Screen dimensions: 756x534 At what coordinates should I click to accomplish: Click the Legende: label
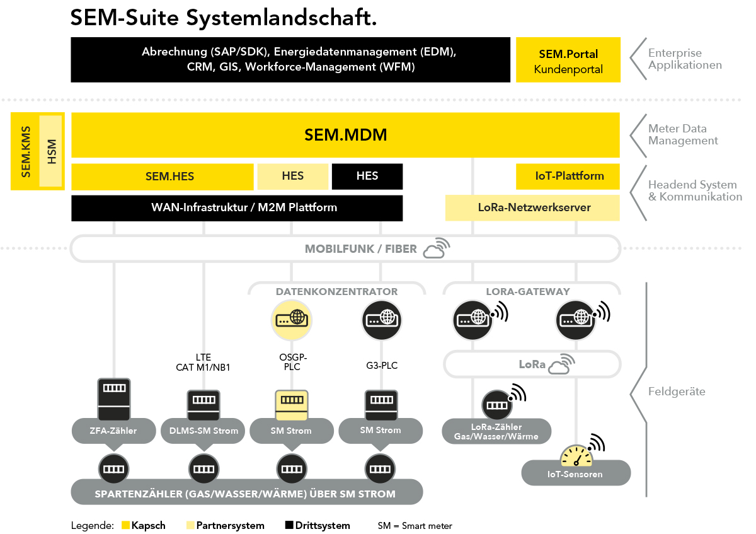tap(92, 525)
